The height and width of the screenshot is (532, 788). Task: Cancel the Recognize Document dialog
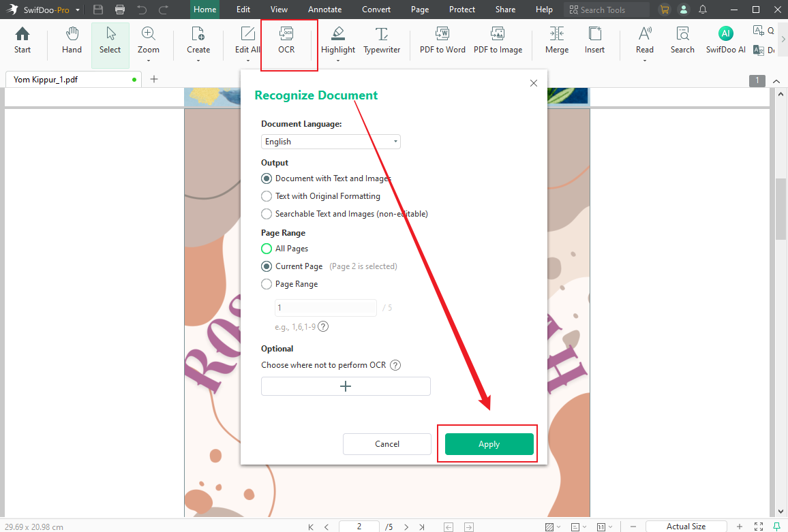click(387, 443)
